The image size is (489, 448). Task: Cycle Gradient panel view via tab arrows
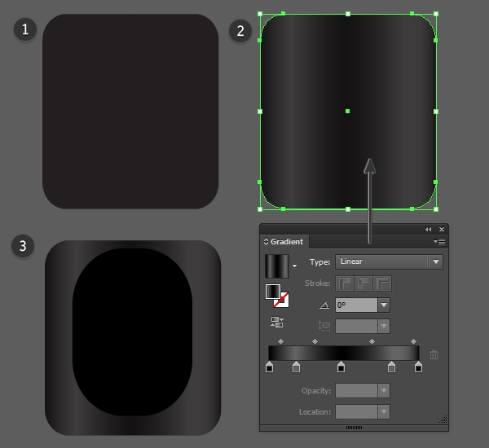[x=266, y=242]
